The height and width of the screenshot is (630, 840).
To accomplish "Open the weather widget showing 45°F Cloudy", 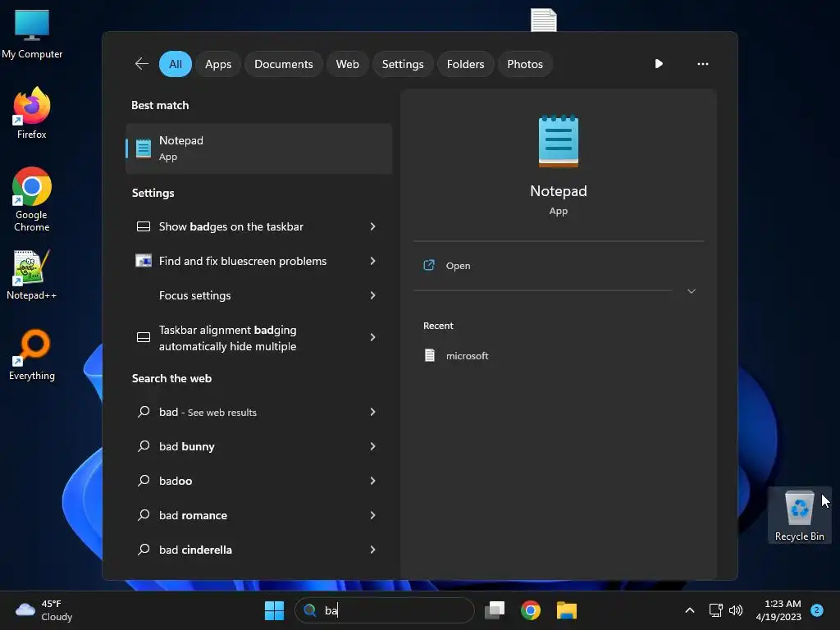I will pyautogui.click(x=44, y=610).
